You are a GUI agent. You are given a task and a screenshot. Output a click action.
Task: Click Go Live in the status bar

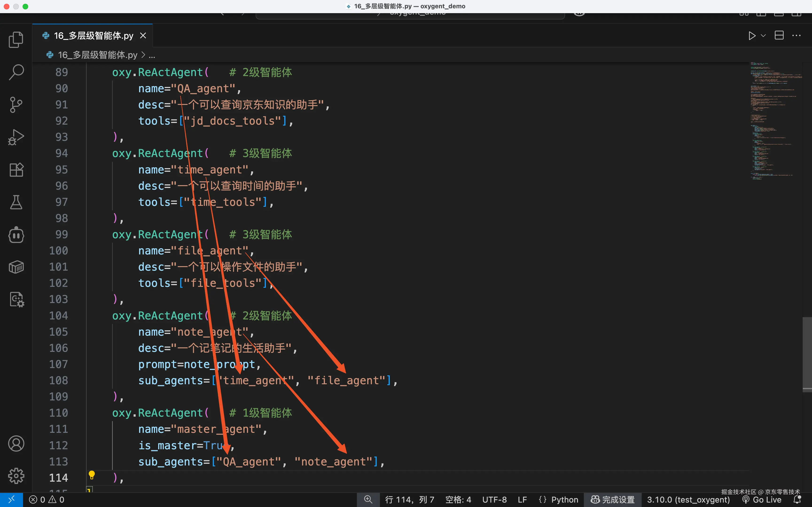coord(762,500)
